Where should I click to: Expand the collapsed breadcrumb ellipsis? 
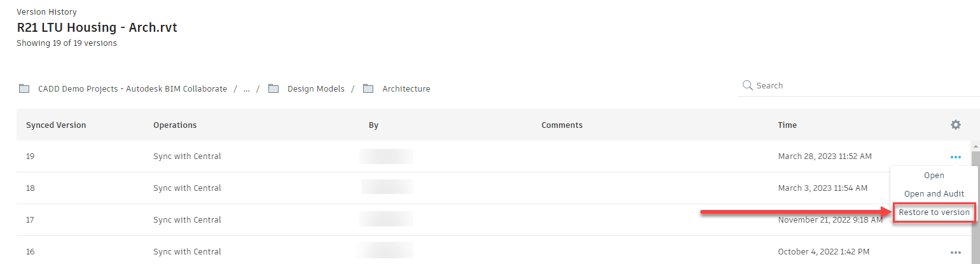(x=246, y=89)
